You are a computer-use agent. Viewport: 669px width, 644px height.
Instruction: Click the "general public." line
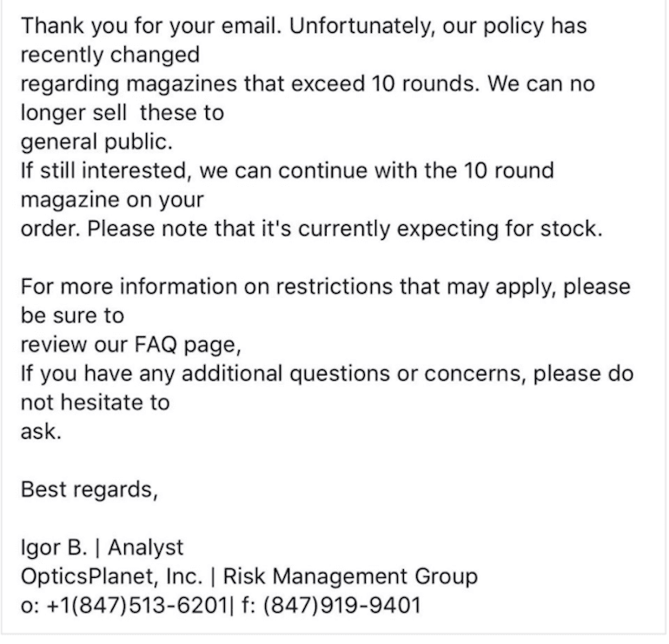85,141
